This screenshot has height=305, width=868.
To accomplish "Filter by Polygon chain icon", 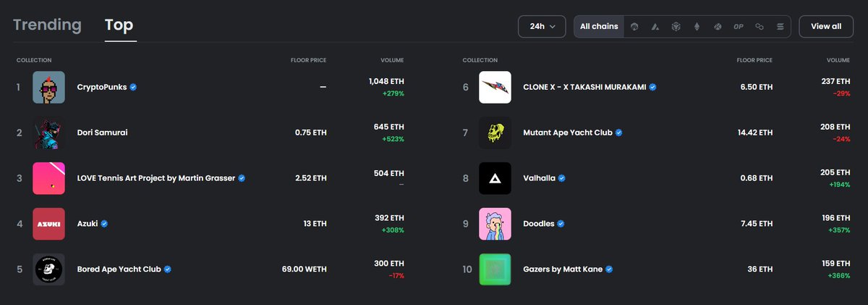I will click(759, 26).
